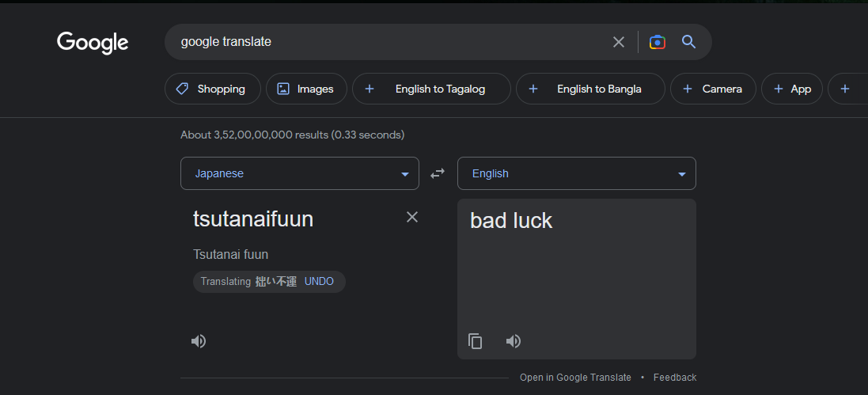Click the Google logo
868x395 pixels.
93,43
